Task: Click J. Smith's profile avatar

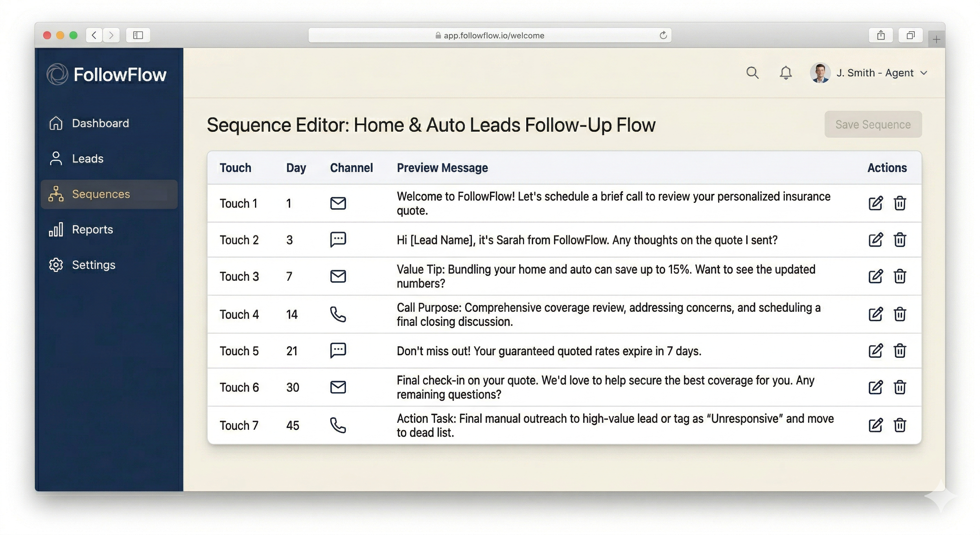Action: 820,73
